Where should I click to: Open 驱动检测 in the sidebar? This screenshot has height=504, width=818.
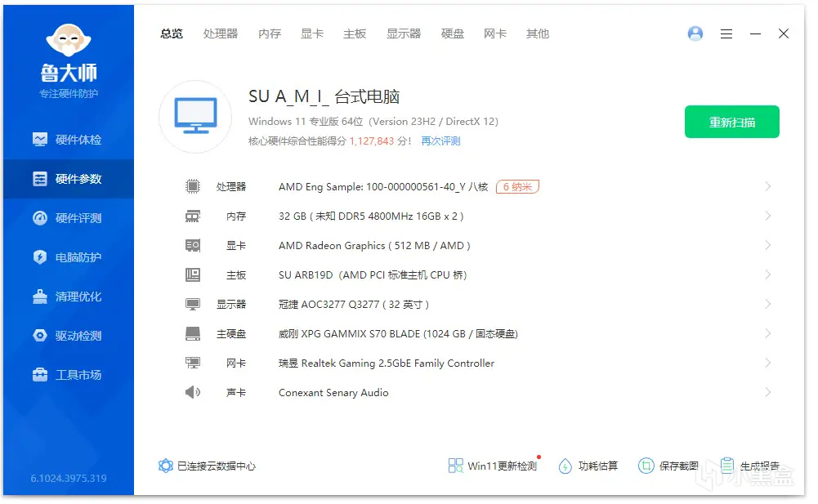pos(67,336)
